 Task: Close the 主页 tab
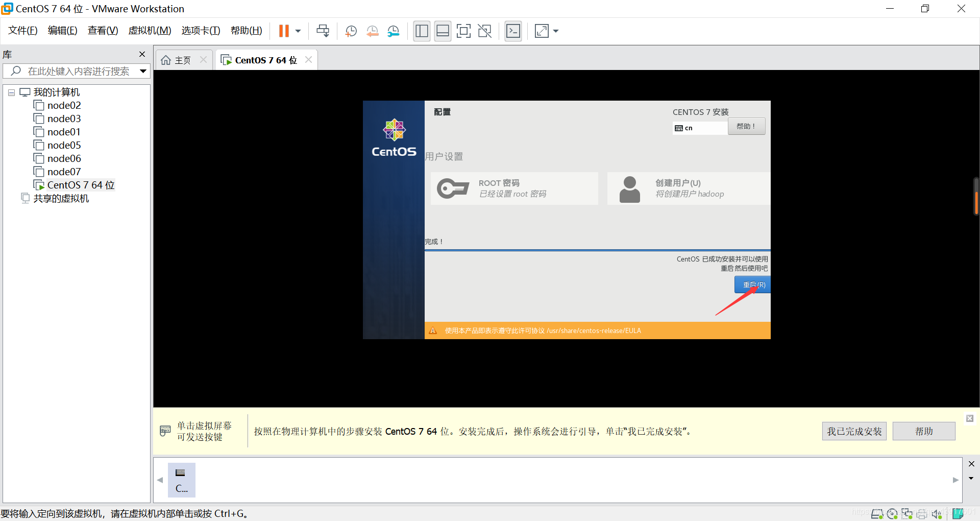[203, 60]
